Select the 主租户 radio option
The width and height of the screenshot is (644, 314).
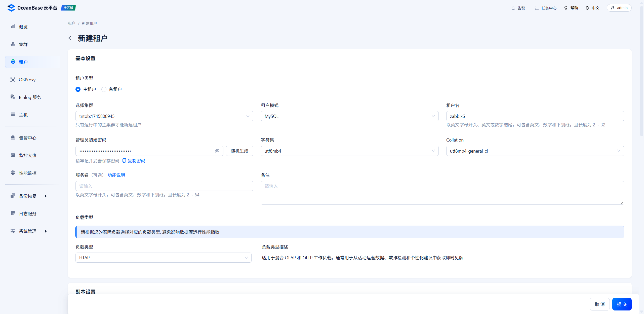(78, 89)
